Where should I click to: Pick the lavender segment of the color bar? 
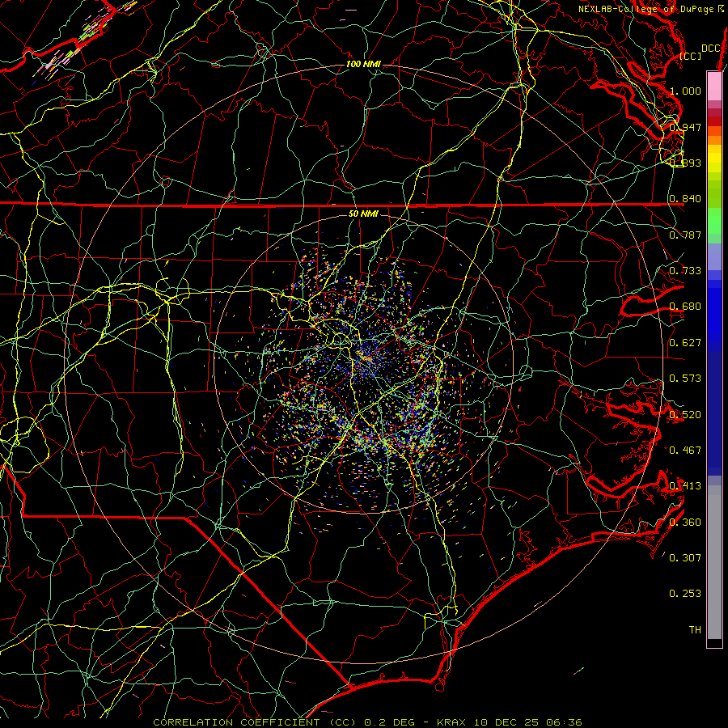tap(714, 256)
